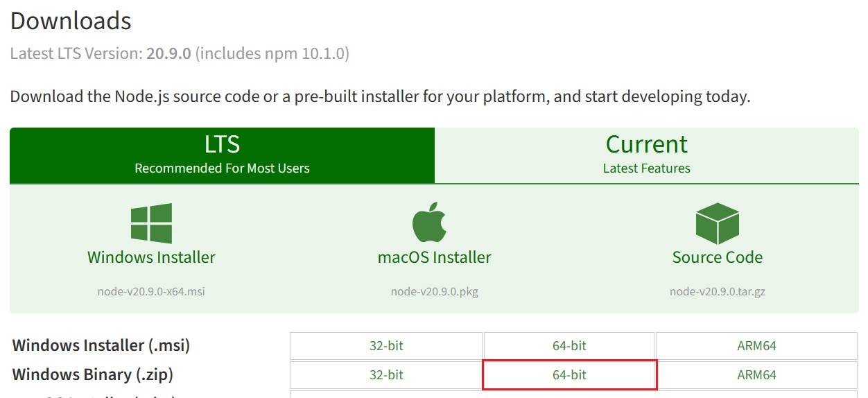The image size is (868, 398).
Task: Download the highlighted 64-bit Windows Binary (.zip)
Action: (x=569, y=375)
